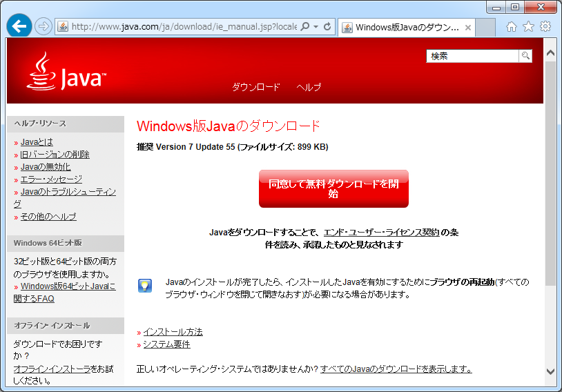Open すべてのJavaのダウンロードを表示します link
The image size is (562, 392).
pyautogui.click(x=396, y=369)
